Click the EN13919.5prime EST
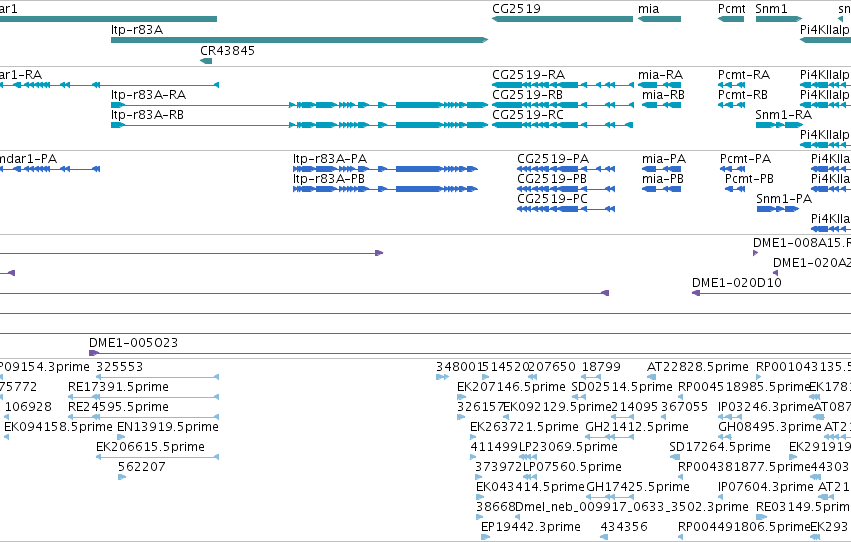The width and height of the screenshot is (851, 542). tap(122, 437)
